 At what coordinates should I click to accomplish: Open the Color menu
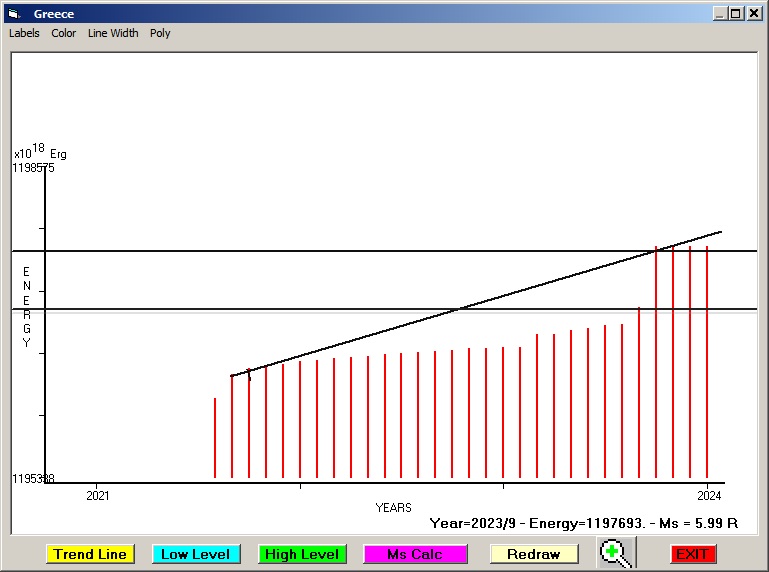(64, 33)
